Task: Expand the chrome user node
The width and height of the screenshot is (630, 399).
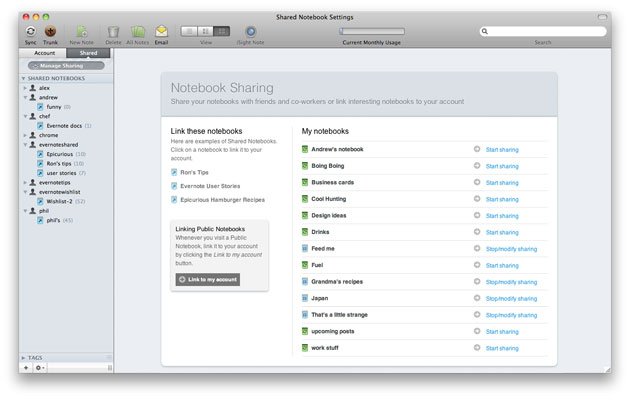Action: 25,135
